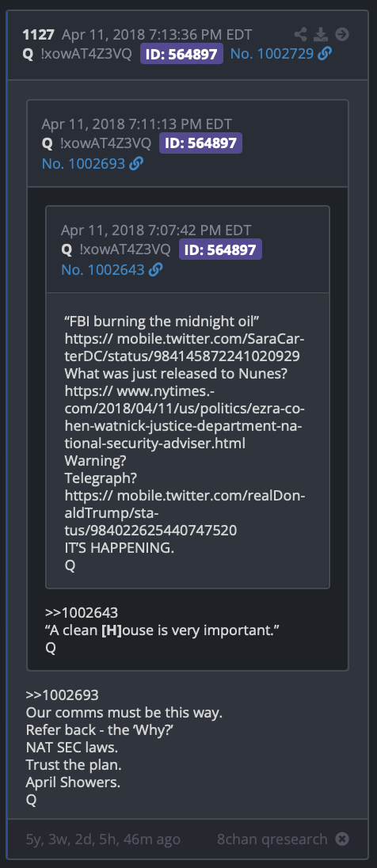
Task: Open the realDonaldTrump twitter status URL
Action: 184,512
